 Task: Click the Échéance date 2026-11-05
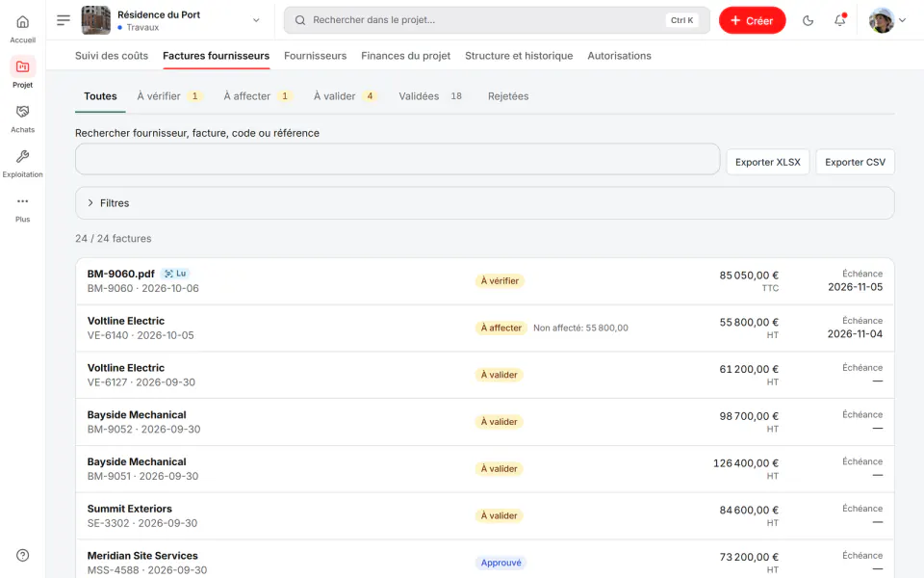point(855,287)
